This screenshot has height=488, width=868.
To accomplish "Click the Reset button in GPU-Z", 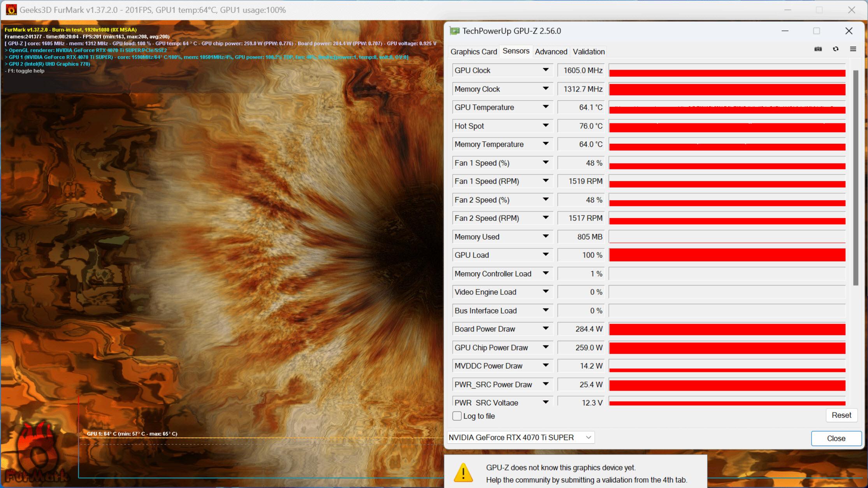I will pos(839,415).
